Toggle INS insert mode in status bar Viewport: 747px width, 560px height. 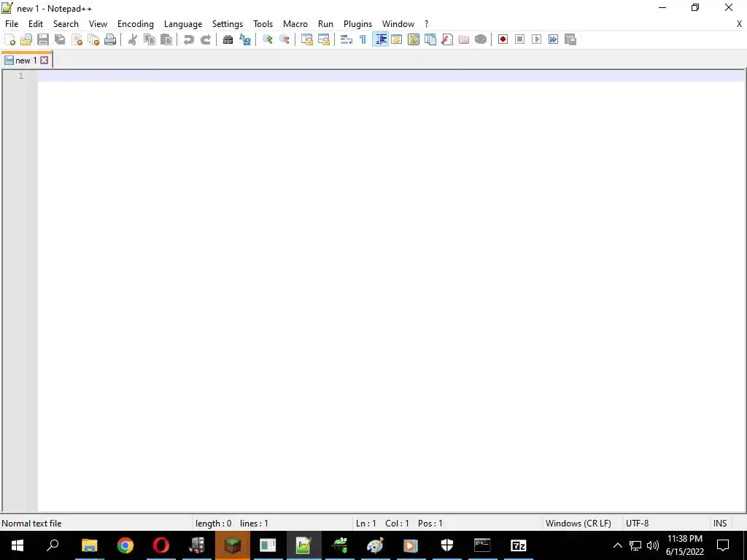click(720, 524)
